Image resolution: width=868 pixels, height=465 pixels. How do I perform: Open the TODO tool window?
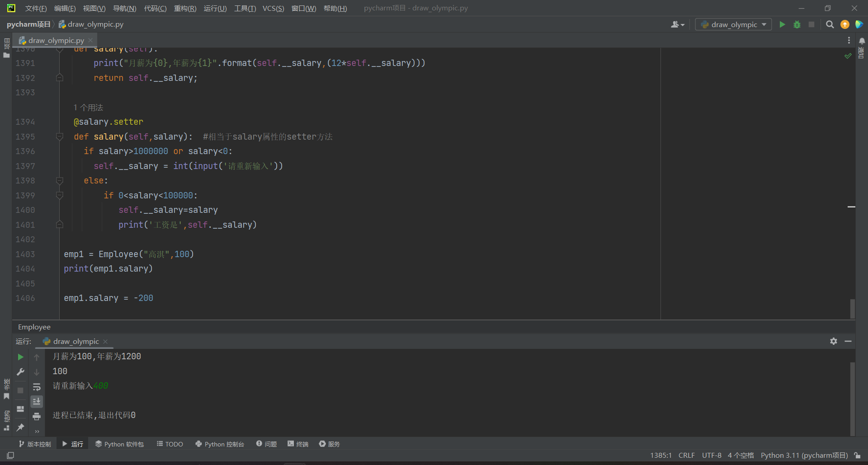coord(170,444)
